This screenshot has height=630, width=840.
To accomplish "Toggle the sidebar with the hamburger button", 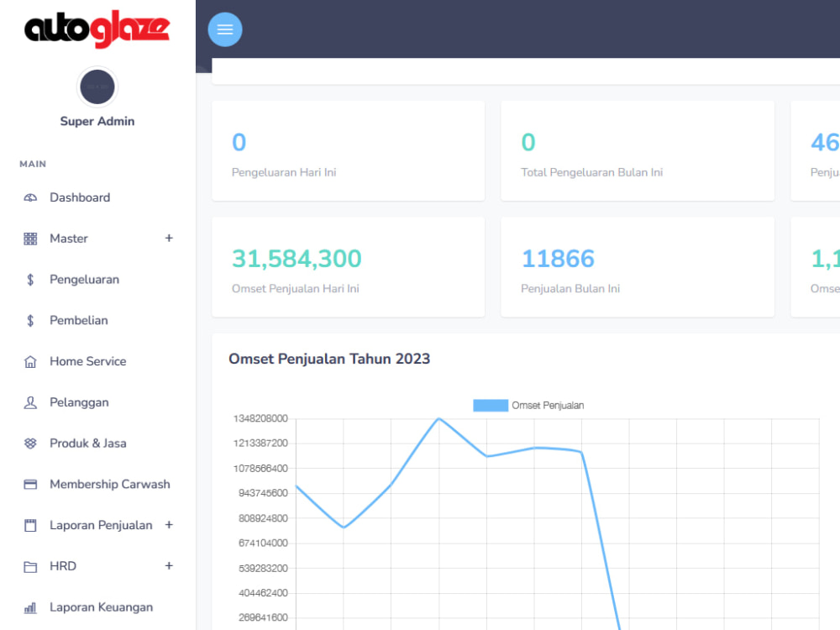I will click(x=224, y=29).
